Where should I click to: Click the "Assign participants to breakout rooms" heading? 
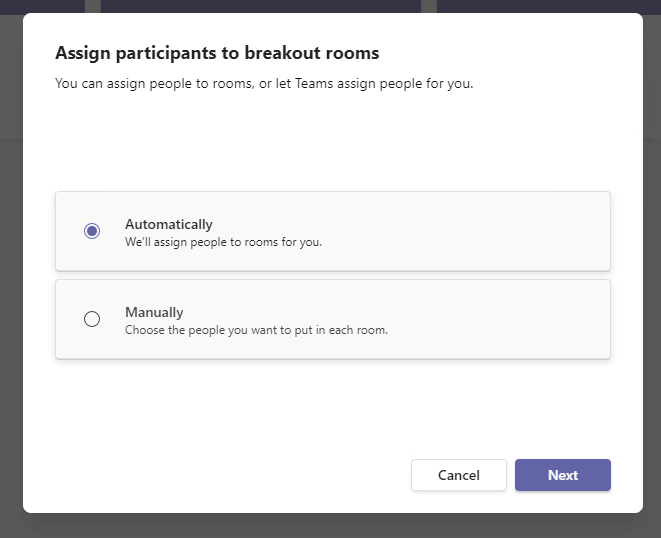point(217,52)
